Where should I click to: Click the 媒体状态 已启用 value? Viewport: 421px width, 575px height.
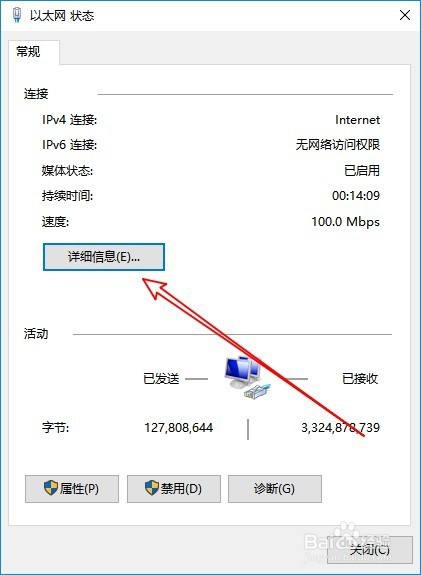[362, 171]
